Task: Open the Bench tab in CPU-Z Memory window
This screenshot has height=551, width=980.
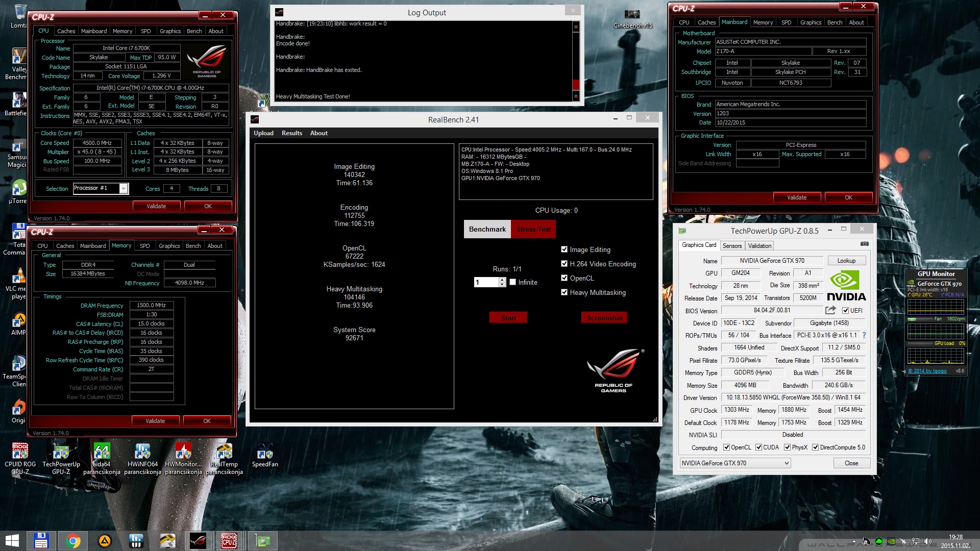Action: tap(193, 246)
